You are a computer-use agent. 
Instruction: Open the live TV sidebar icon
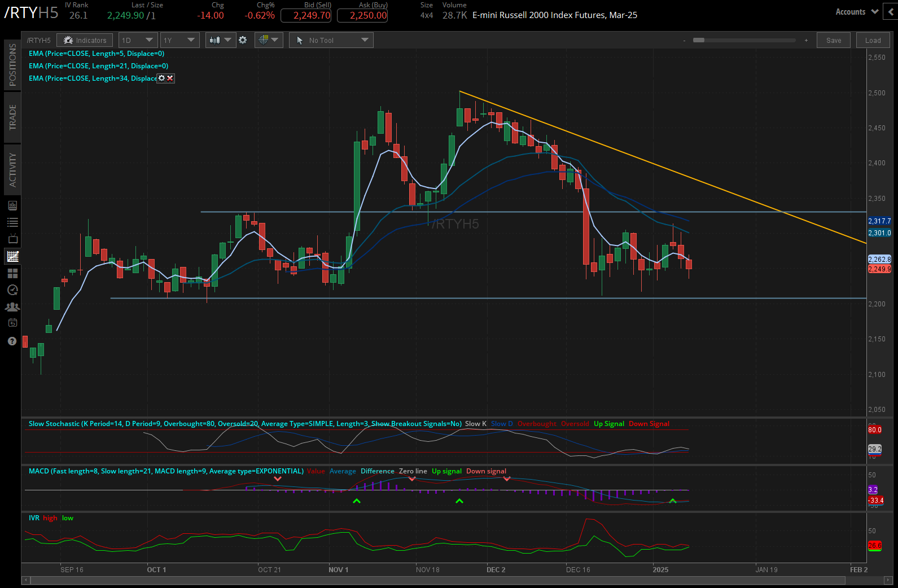[12, 239]
